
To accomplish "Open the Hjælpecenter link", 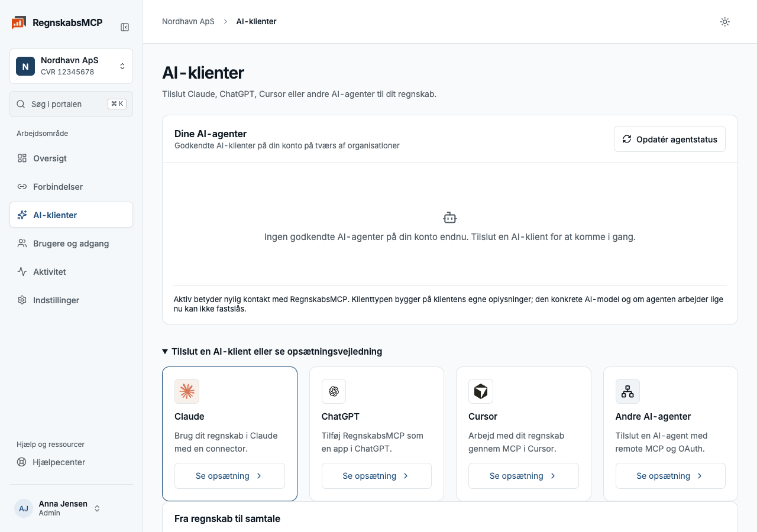I will coord(71,462).
